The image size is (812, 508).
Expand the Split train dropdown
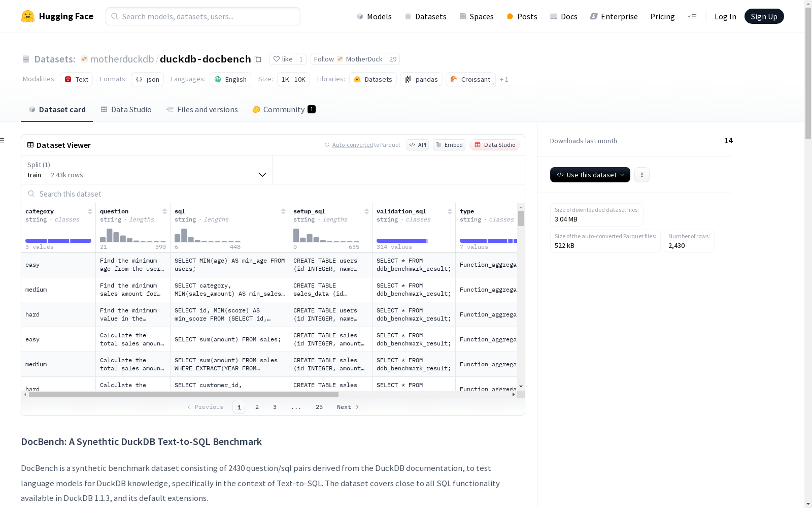[x=147, y=170]
